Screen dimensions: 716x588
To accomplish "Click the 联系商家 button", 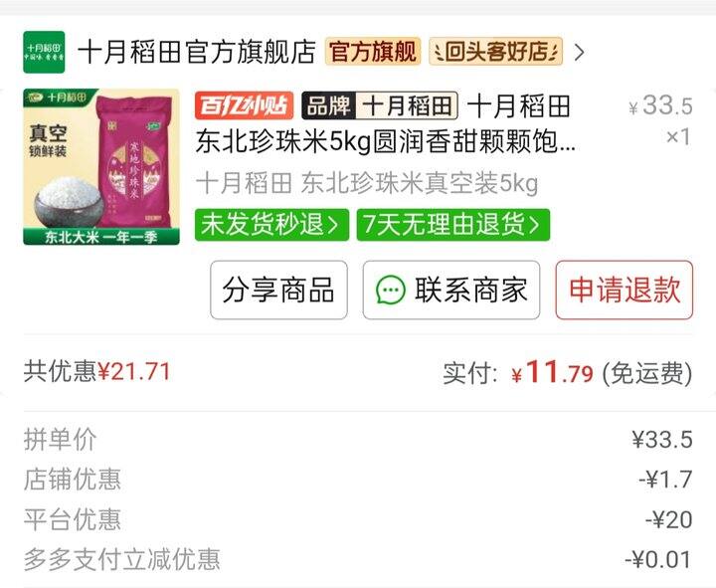I will point(451,291).
